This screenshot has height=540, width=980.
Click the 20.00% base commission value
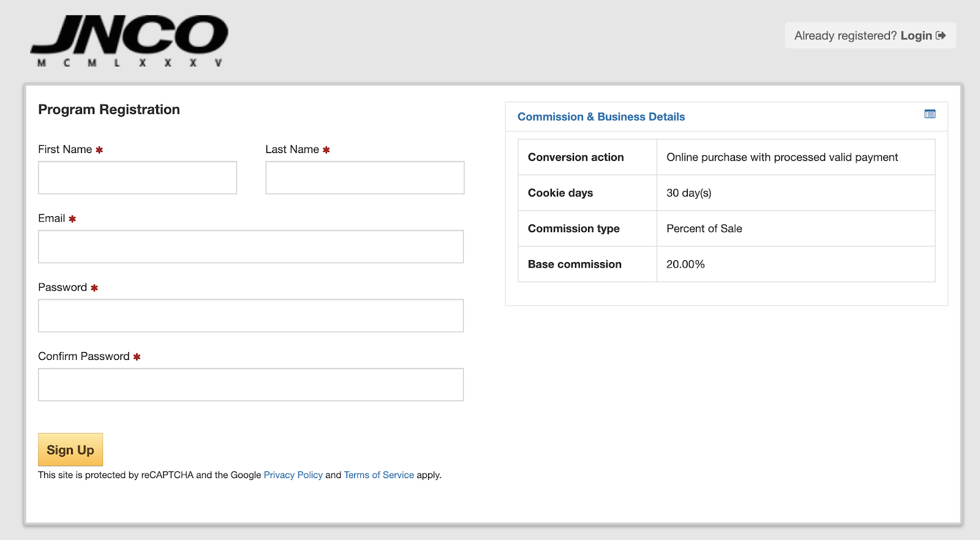685,264
